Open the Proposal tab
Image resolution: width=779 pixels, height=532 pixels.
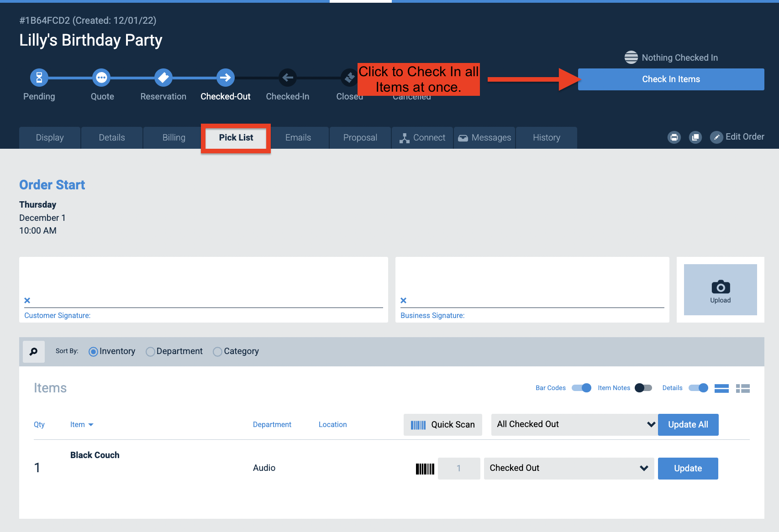click(x=360, y=138)
